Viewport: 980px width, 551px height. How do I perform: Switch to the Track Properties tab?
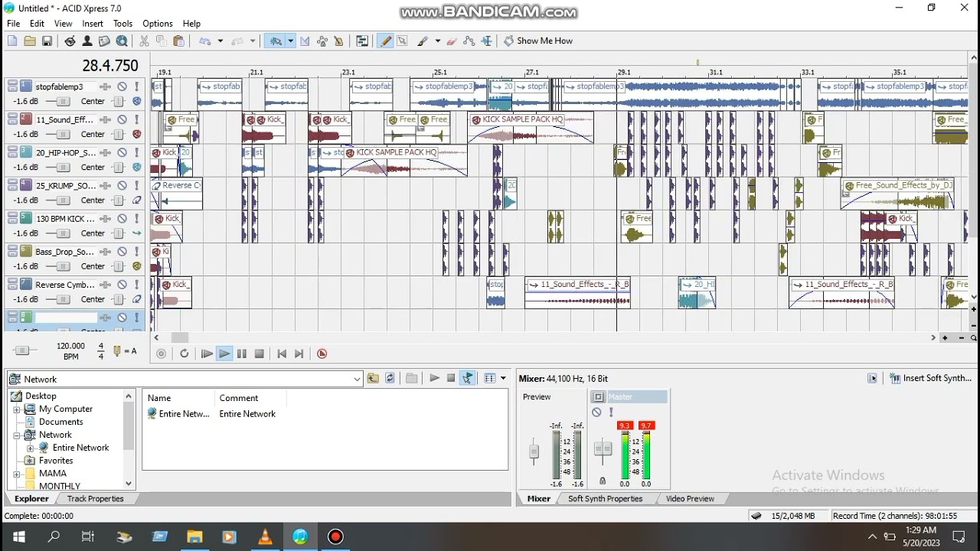click(95, 499)
